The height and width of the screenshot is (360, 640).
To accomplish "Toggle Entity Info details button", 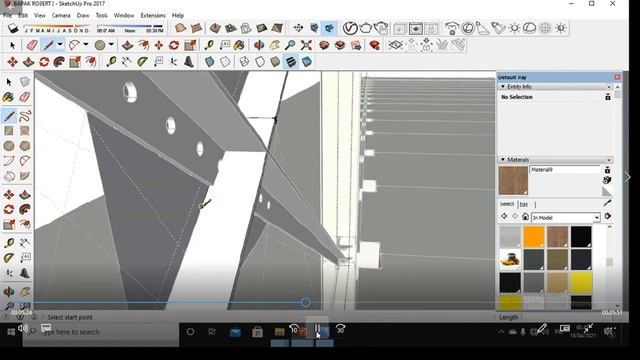I will tap(608, 97).
